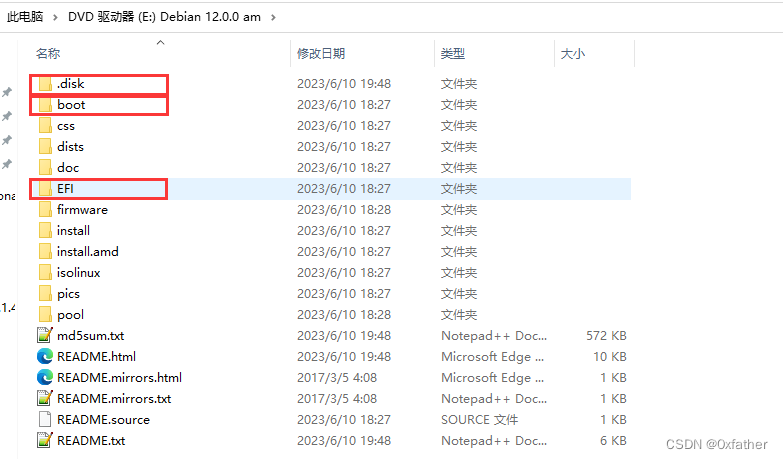Select the folder name isolinux

pos(78,273)
